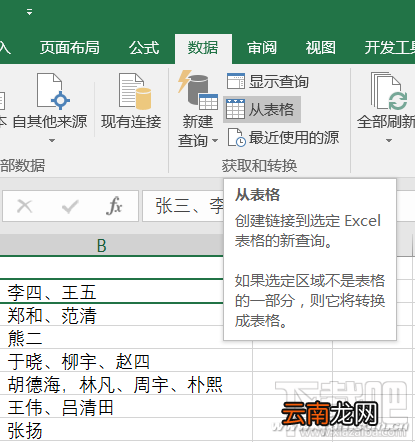The width and height of the screenshot is (415, 442).
Task: Expand the 全部刷新 dropdown arrow
Action: (389, 141)
